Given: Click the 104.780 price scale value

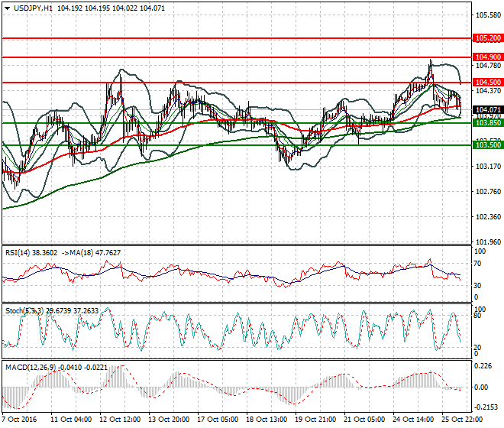Looking at the screenshot, I should (x=488, y=65).
